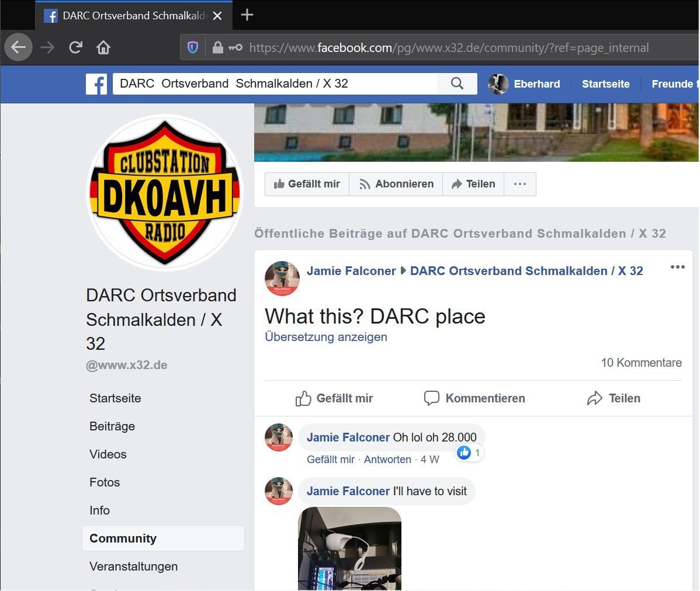Open the Clubstation DK0AVH profile logo

[x=165, y=193]
